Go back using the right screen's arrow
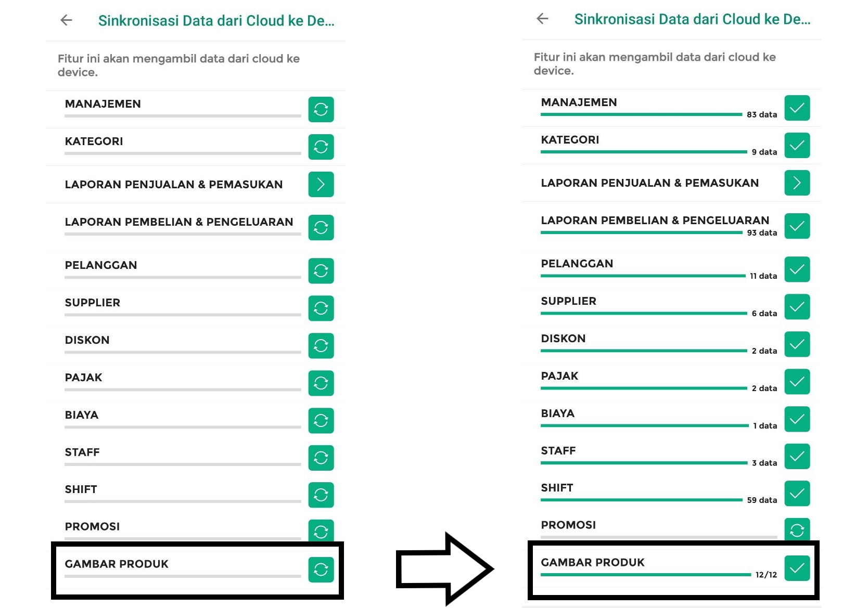 click(542, 19)
